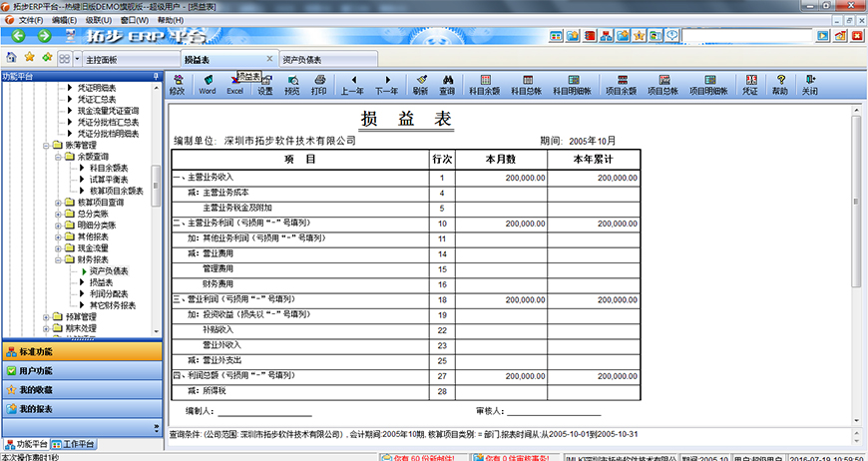Click the 刷新 (Refresh) icon
The width and height of the screenshot is (868, 461).
(420, 85)
